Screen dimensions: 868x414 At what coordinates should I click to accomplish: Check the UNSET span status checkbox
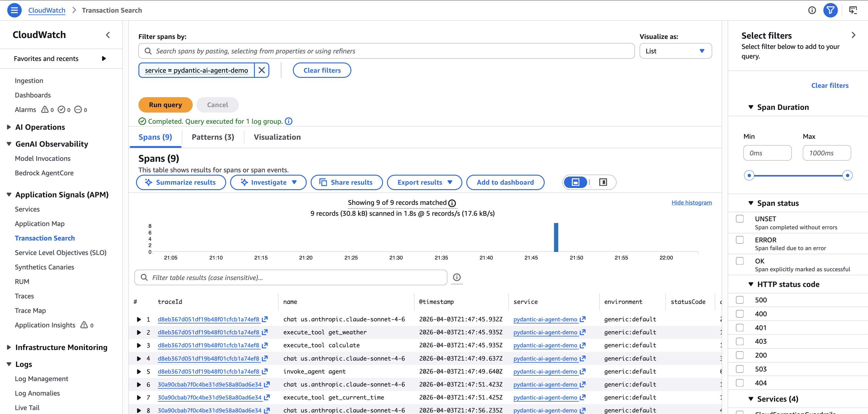click(740, 218)
